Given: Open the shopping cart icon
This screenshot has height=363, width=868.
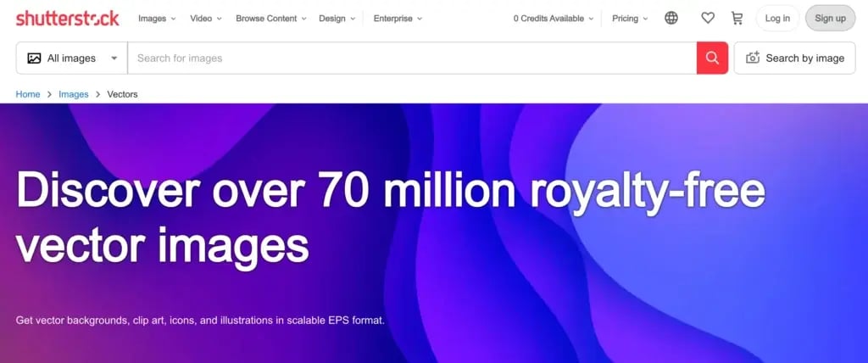Looking at the screenshot, I should [x=737, y=18].
